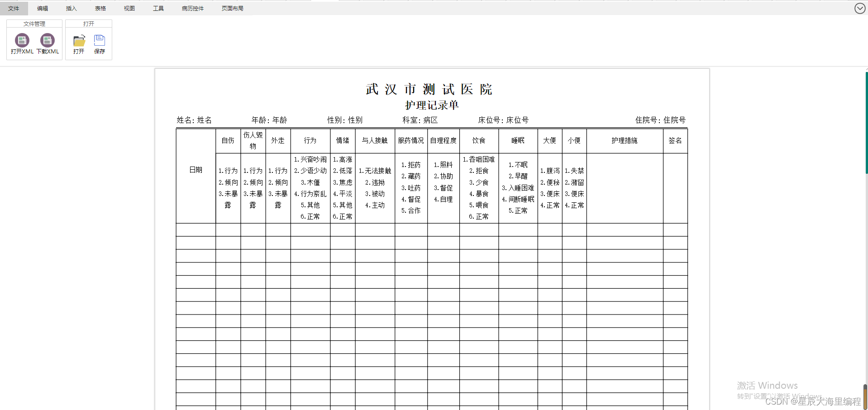Open the 病历控件 menu tab
This screenshot has height=410, width=868.
[x=193, y=8]
